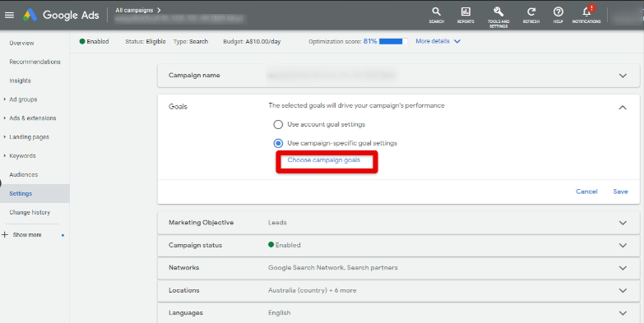
Task: Open Change history in the sidebar
Action: (30, 213)
